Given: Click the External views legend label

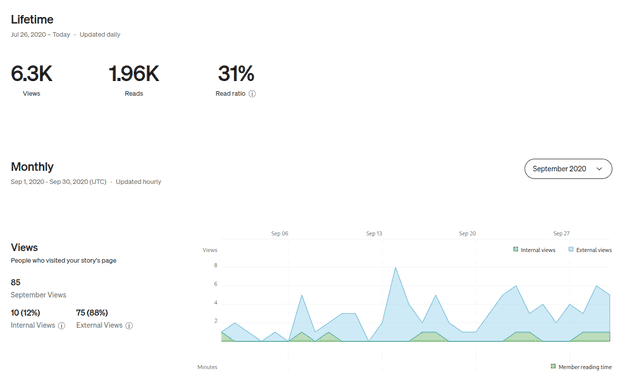Looking at the screenshot, I should [x=594, y=250].
